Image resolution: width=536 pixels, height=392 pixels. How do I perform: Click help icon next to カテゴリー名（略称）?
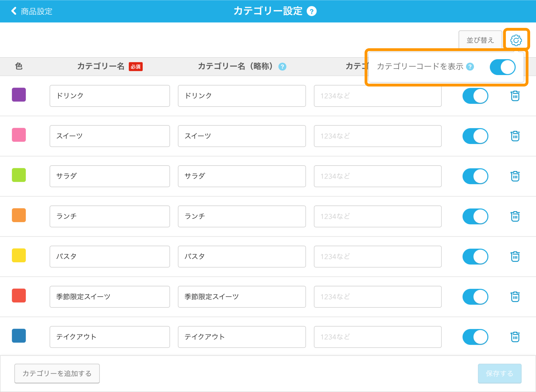[x=282, y=67]
